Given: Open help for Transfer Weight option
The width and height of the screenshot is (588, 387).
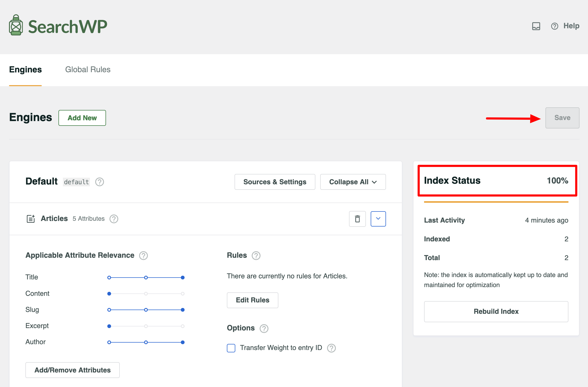Looking at the screenshot, I should pyautogui.click(x=331, y=348).
